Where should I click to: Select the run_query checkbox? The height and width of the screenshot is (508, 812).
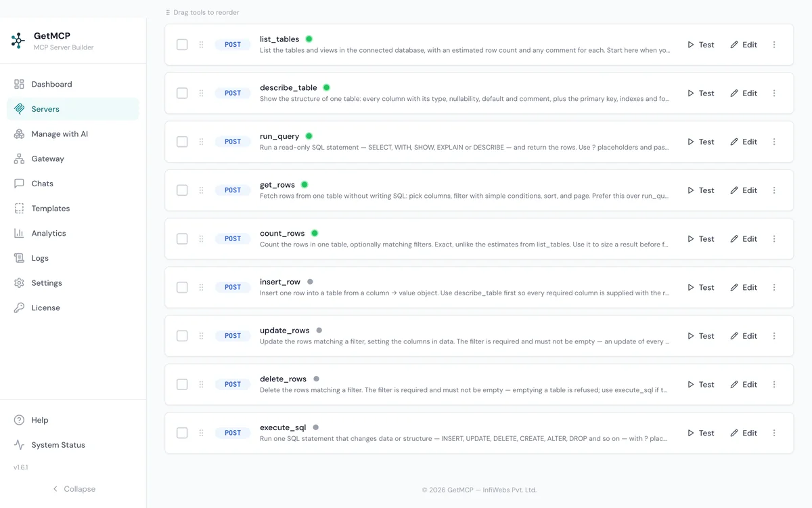pos(182,142)
